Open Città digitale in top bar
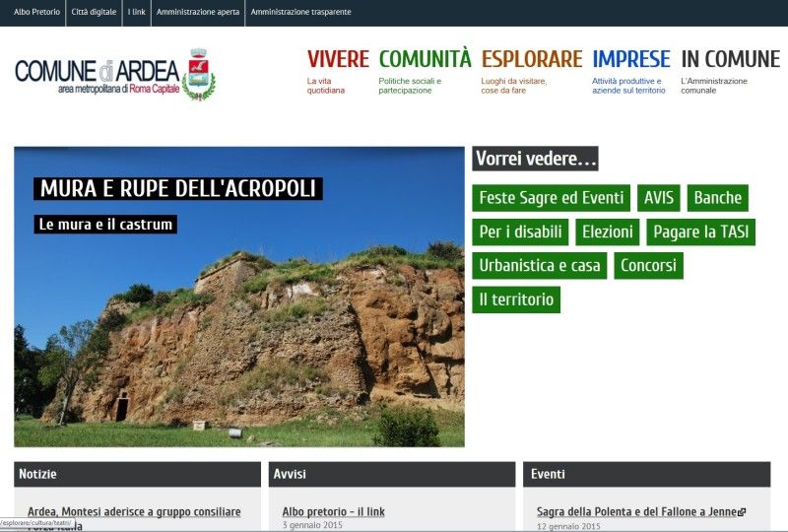 94,12
